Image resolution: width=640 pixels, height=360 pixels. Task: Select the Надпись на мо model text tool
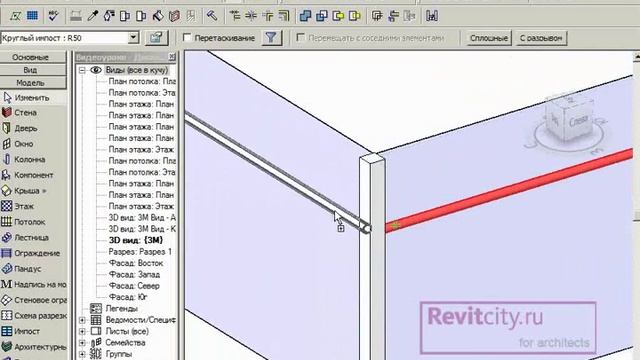pyautogui.click(x=33, y=284)
